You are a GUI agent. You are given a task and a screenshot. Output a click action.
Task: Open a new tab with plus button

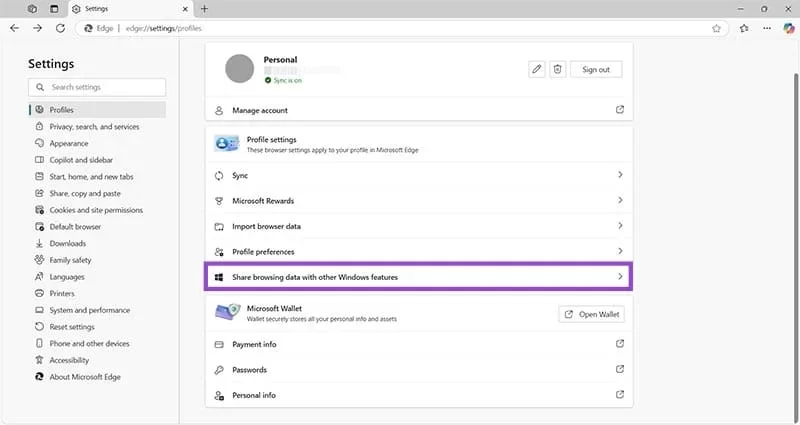pos(204,8)
